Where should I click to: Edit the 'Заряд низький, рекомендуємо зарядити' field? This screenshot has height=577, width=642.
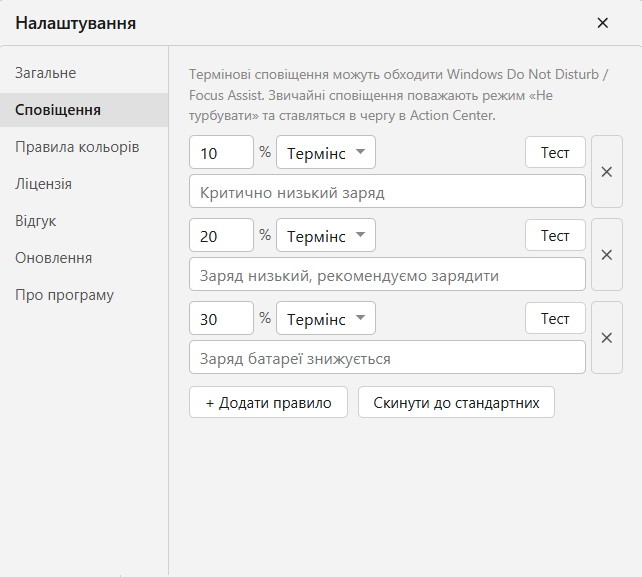[387, 274]
